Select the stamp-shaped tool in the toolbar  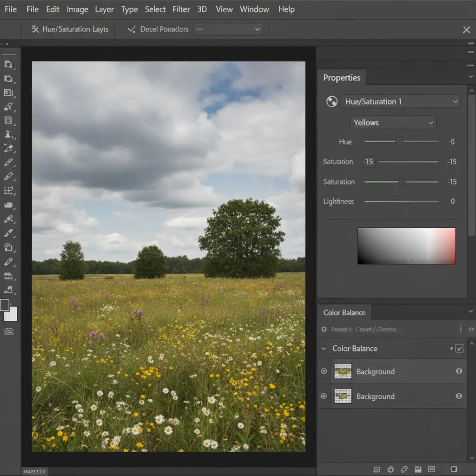(8, 134)
